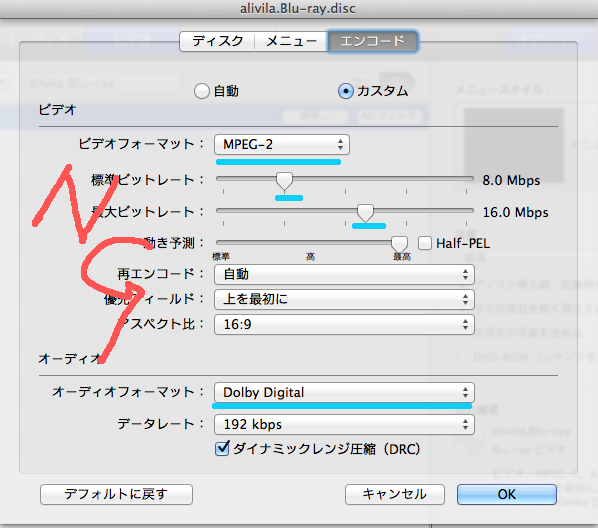Open the アスペクト比 16:9 dropdown
This screenshot has width=598, height=528.
344,324
